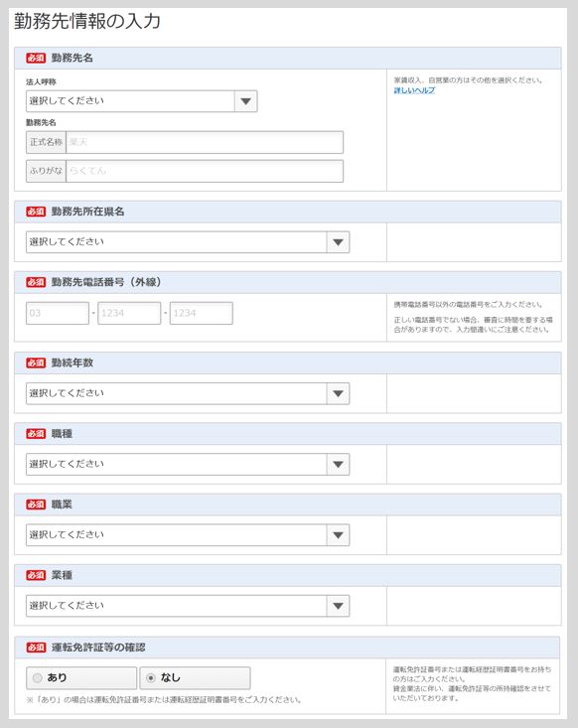Click the ふりがな input field

(205, 171)
